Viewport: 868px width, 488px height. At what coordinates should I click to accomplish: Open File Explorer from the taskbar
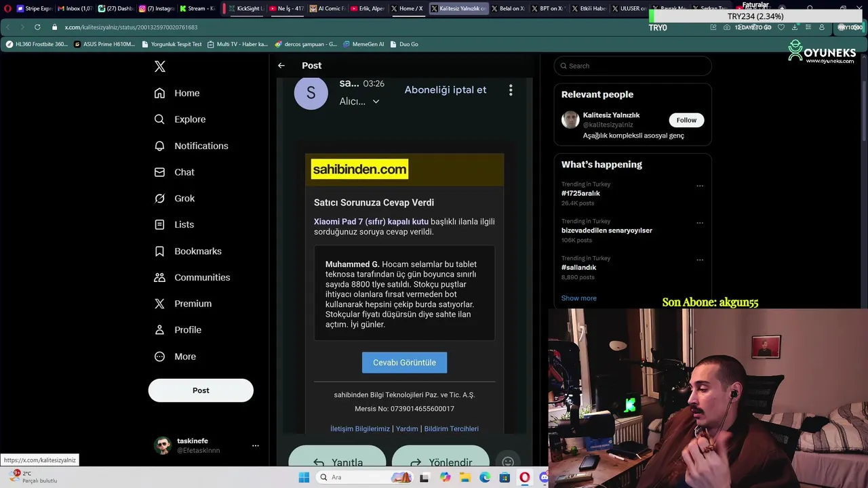click(465, 477)
